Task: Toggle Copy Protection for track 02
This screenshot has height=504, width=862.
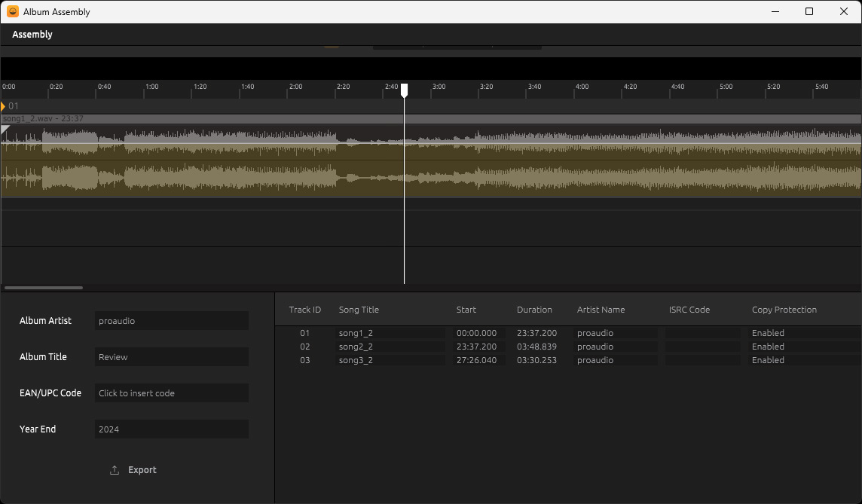Action: 768,347
